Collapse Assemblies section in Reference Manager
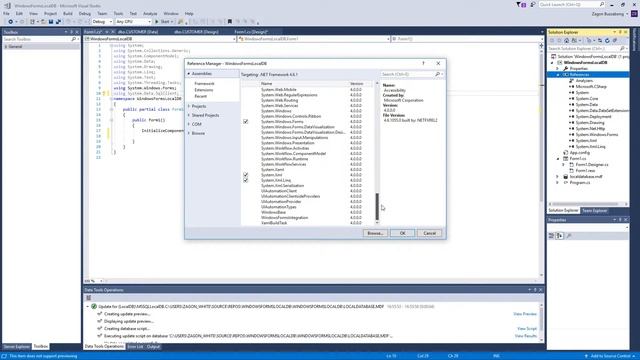This screenshot has width=640, height=360. [x=189, y=74]
